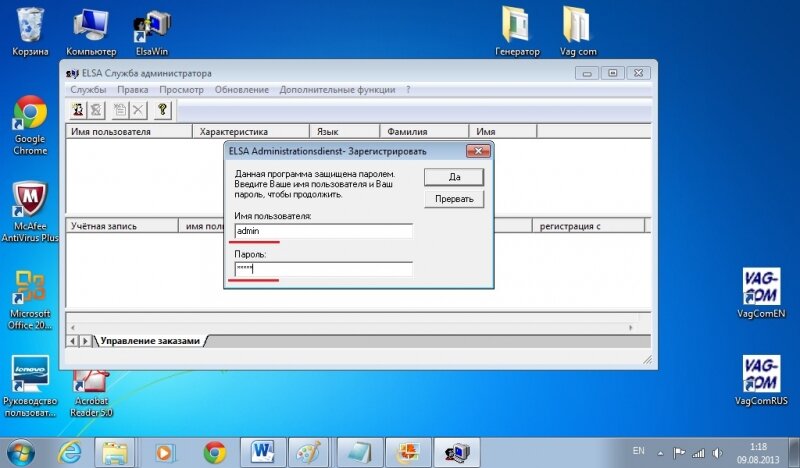
Task: Select the Генератор folder on desktop
Action: pyautogui.click(x=517, y=31)
